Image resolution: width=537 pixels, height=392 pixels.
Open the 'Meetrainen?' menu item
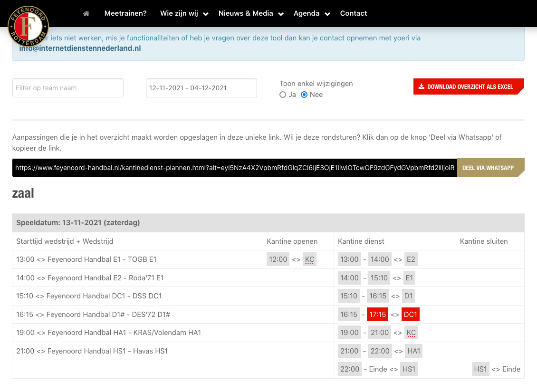click(x=125, y=14)
